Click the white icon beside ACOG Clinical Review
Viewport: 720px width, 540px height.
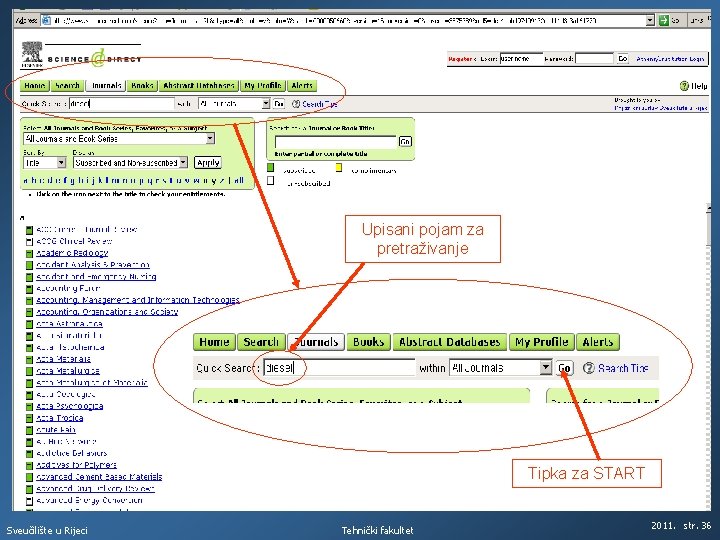coord(29,242)
